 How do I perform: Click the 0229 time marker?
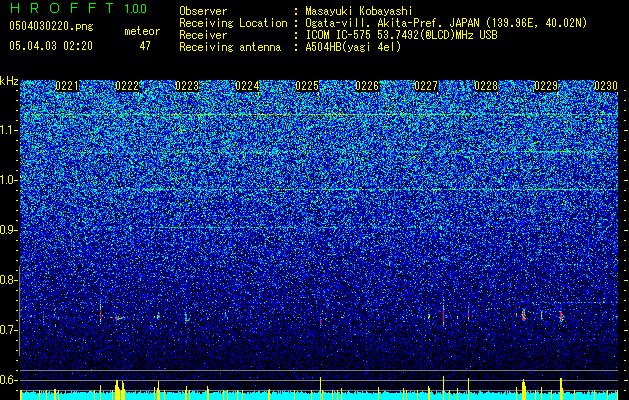pos(546,86)
